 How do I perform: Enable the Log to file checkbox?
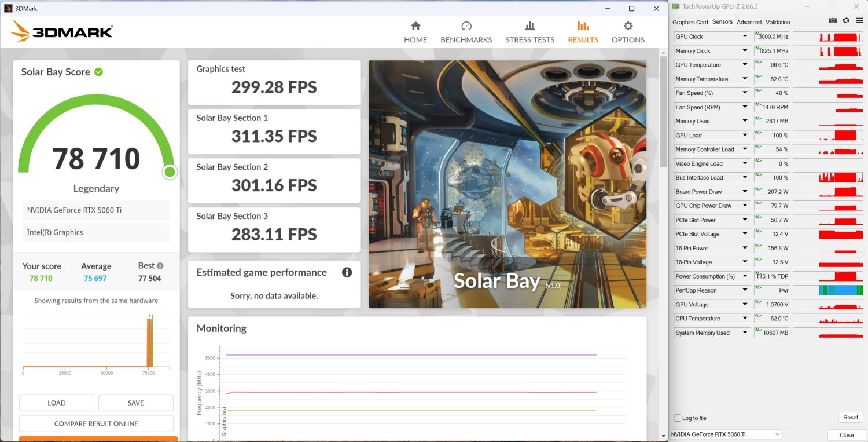678,418
